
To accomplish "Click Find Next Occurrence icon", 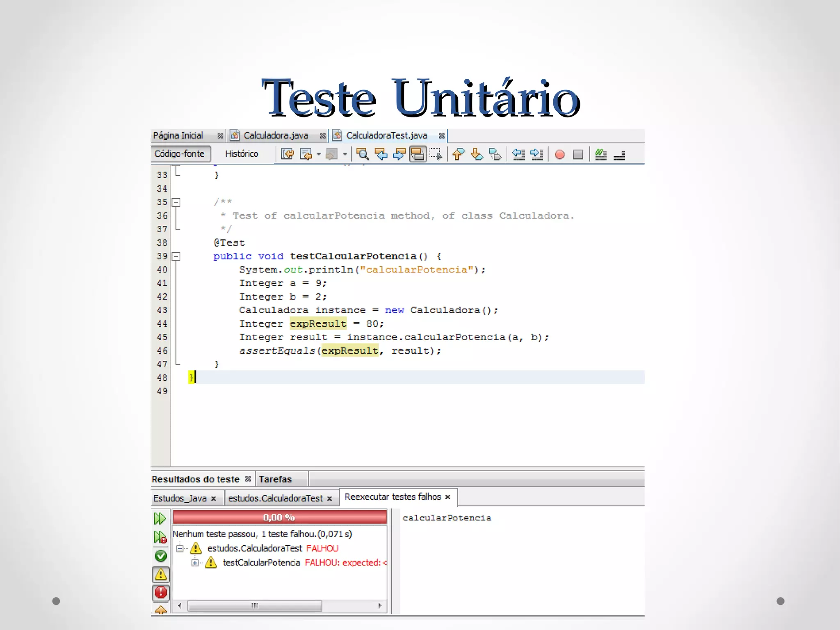I will pyautogui.click(x=399, y=154).
